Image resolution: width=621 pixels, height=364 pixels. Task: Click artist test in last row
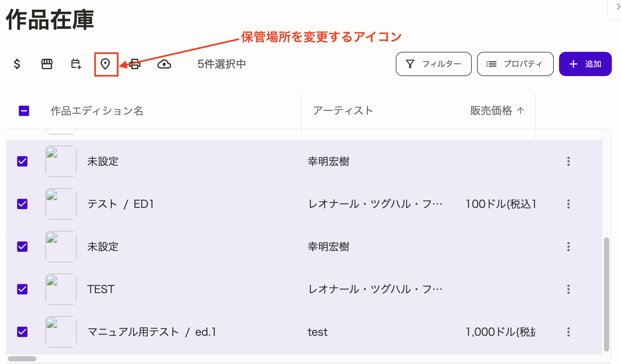pos(317,332)
